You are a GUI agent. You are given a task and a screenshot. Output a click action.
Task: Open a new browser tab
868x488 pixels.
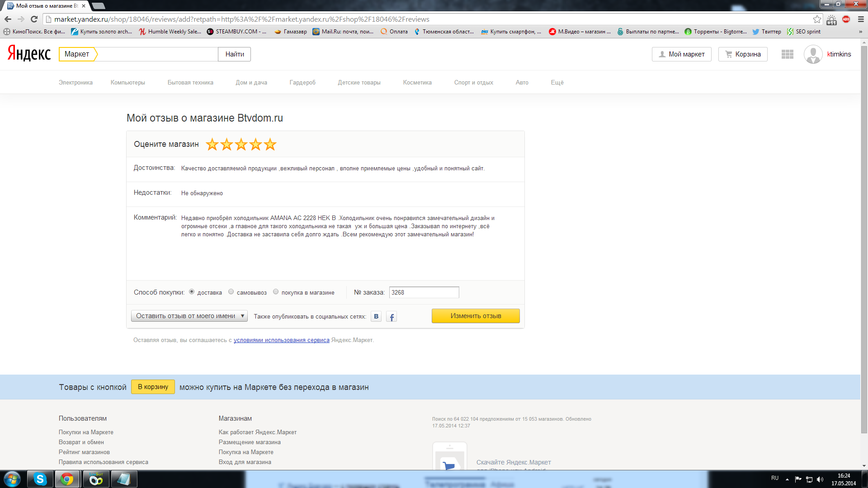[98, 6]
